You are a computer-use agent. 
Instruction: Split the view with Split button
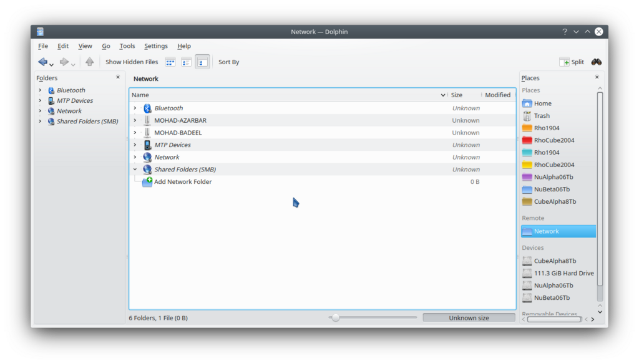pyautogui.click(x=572, y=62)
